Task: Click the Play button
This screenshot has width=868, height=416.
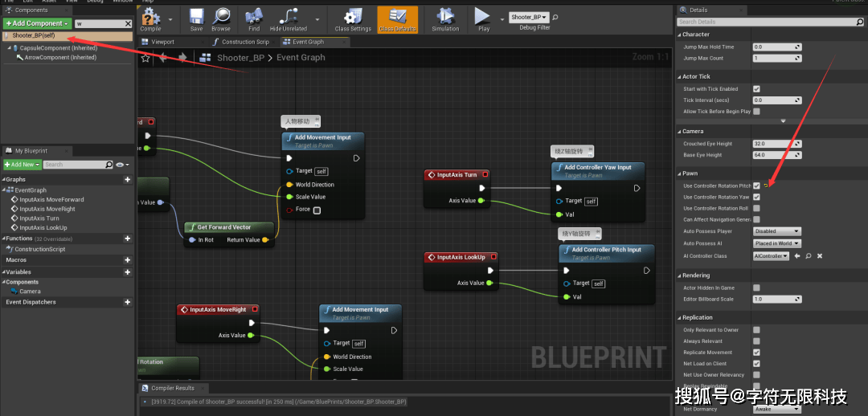Action: [483, 20]
